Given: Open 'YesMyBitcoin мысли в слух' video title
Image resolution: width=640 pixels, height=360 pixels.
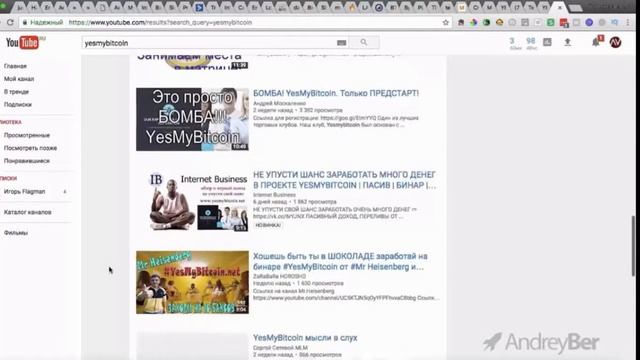Looking at the screenshot, I should pos(305,338).
